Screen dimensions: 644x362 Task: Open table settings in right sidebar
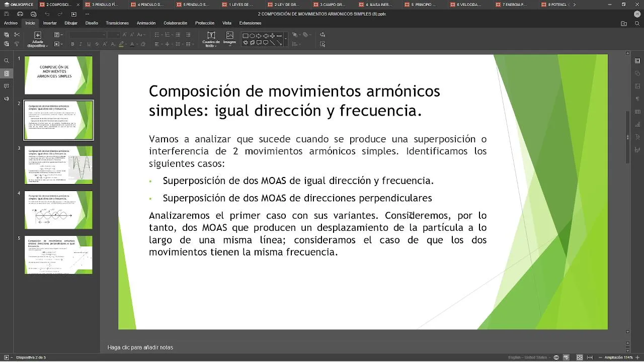tap(637, 112)
